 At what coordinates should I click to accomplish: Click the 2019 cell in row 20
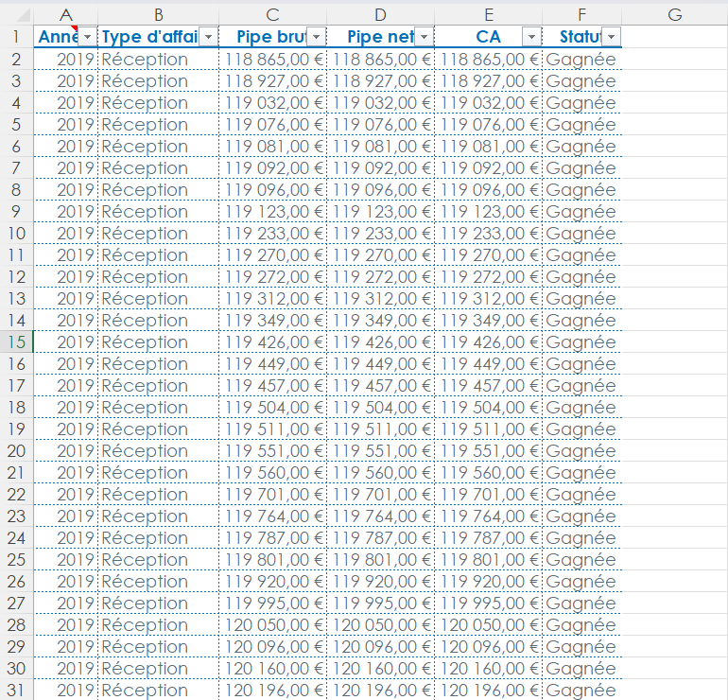pyautogui.click(x=65, y=451)
